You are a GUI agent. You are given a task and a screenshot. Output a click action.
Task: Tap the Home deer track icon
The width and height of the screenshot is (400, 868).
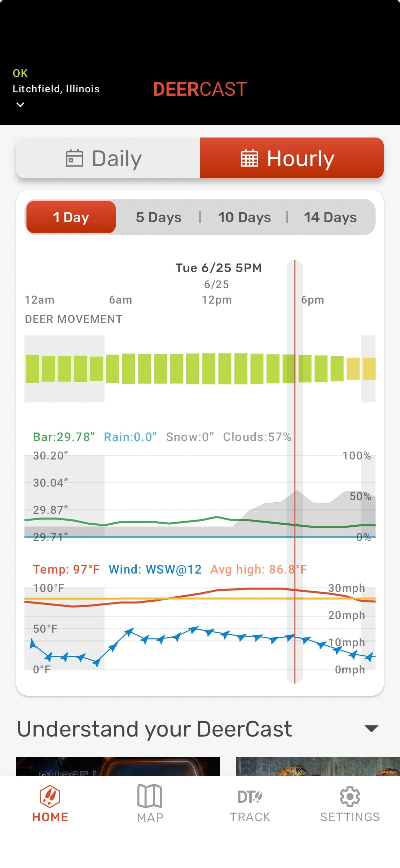(50, 796)
